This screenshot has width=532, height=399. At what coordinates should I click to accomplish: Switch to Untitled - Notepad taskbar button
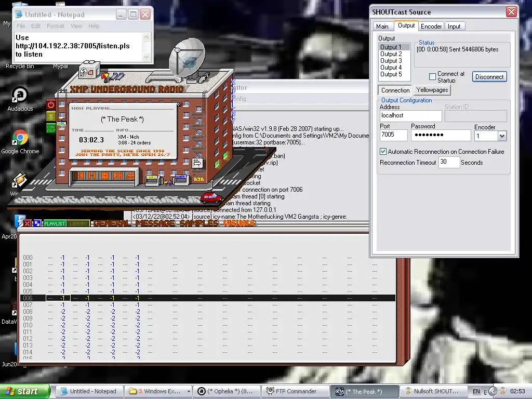pyautogui.click(x=89, y=391)
